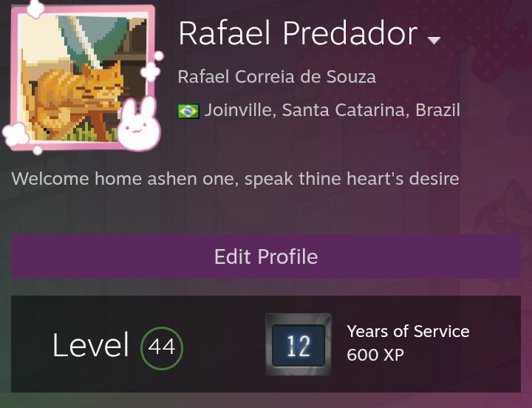
Task: Click the white bunny on the avatar frame
Action: 138,126
